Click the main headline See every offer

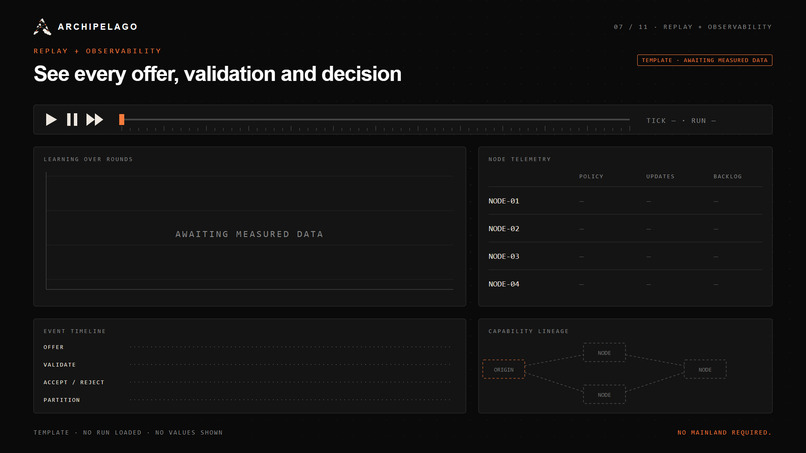217,74
